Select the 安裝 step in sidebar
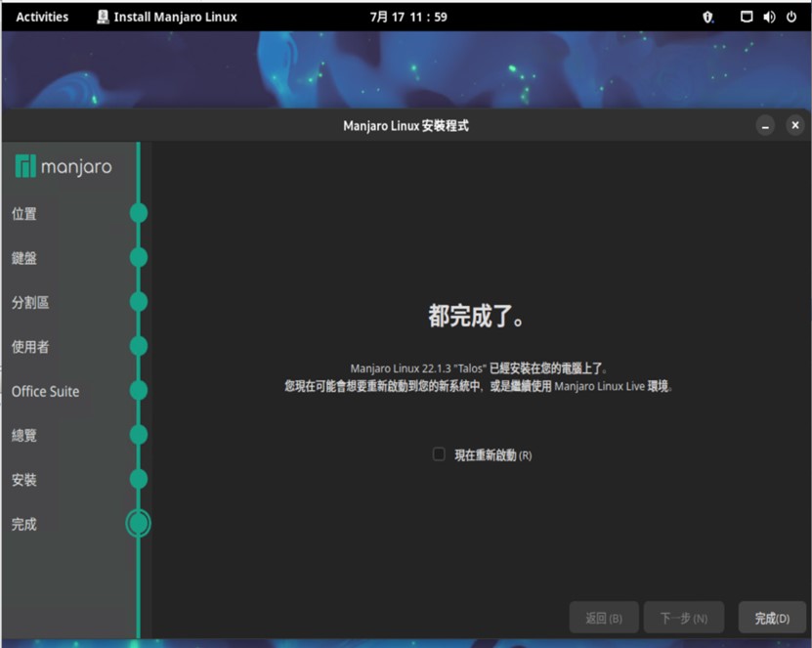Screen dimensions: 812x648 (24, 480)
